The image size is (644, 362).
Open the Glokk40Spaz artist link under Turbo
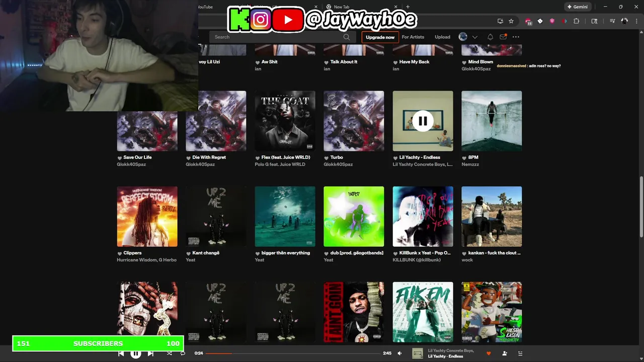[x=338, y=164]
